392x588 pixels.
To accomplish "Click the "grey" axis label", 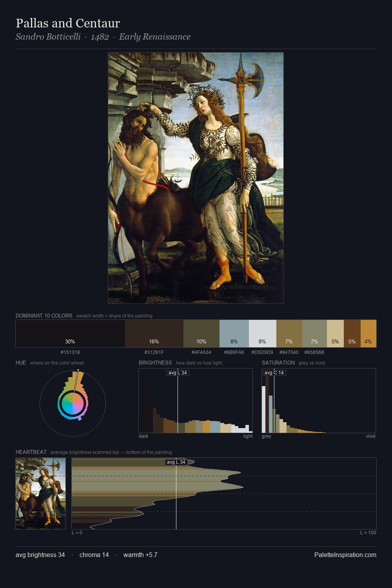I will tap(267, 436).
